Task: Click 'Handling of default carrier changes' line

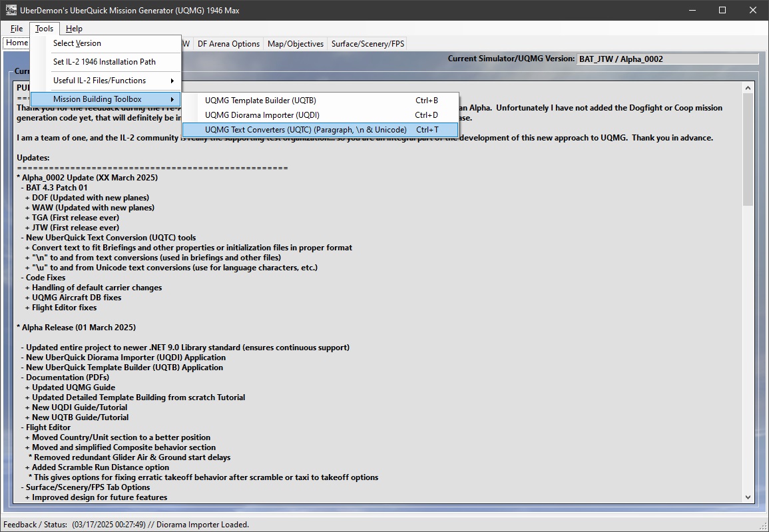Action: click(94, 288)
